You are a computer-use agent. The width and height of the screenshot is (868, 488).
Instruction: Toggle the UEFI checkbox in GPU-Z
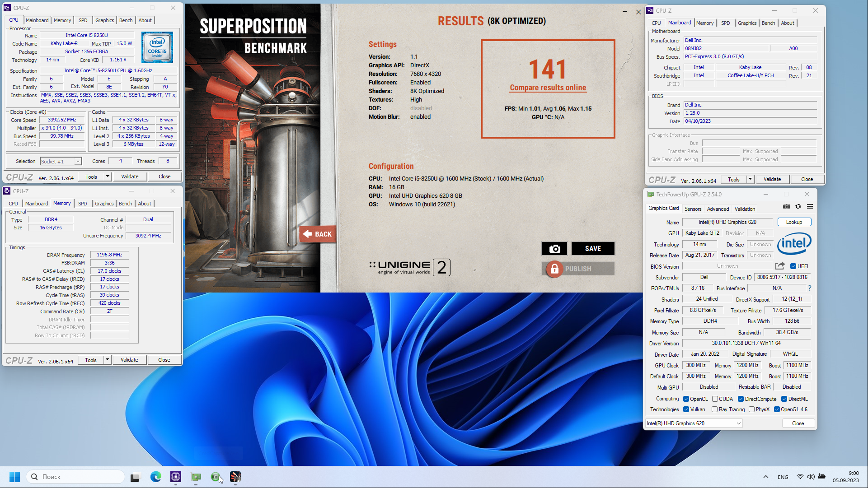click(793, 266)
